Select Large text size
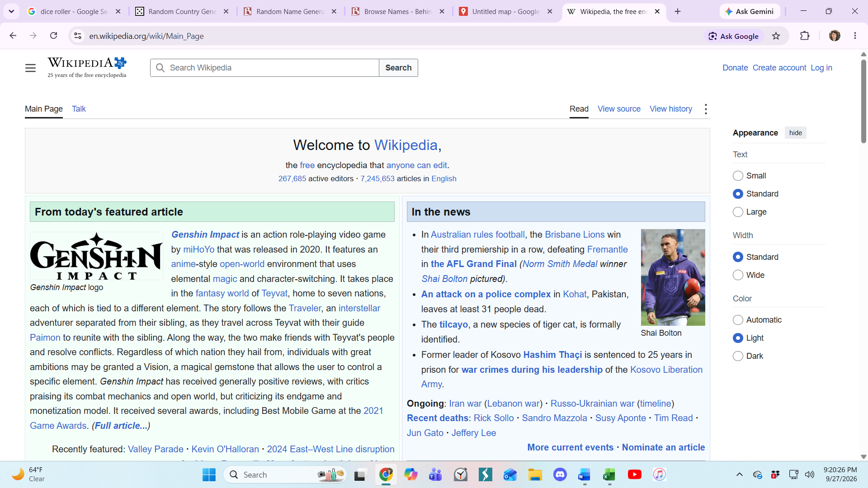The height and width of the screenshot is (488, 868). click(x=738, y=212)
